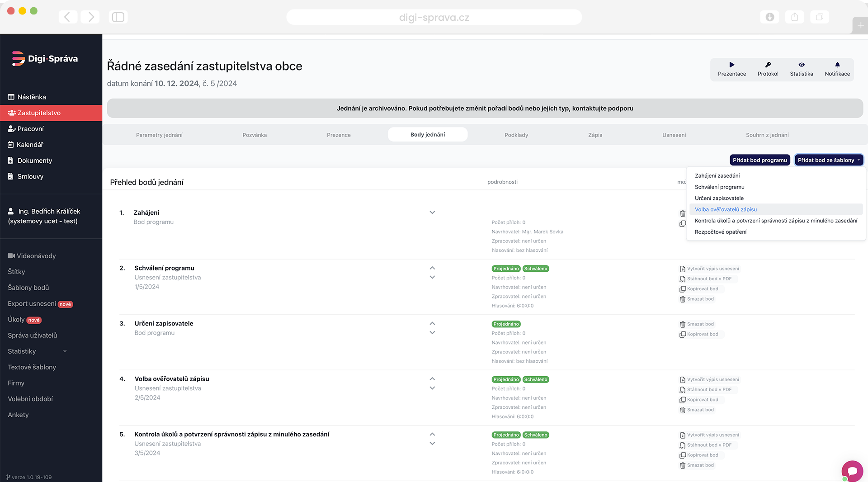Viewport: 868px width, 482px height.
Task: Choose Rozpočtové opatření from template list
Action: click(721, 232)
